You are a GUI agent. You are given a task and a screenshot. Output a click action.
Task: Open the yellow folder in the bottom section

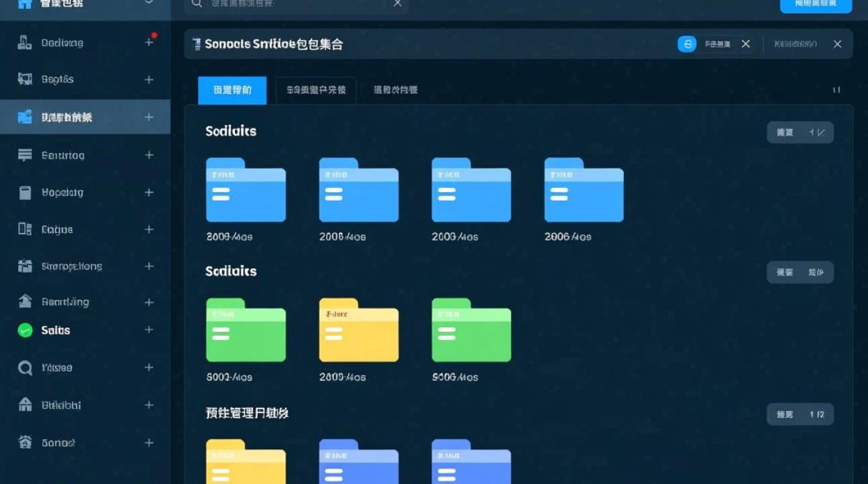click(246, 461)
